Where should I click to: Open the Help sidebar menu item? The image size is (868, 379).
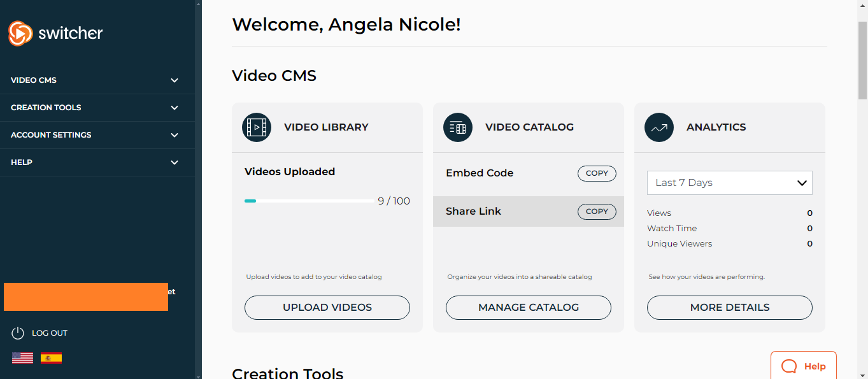(22, 162)
